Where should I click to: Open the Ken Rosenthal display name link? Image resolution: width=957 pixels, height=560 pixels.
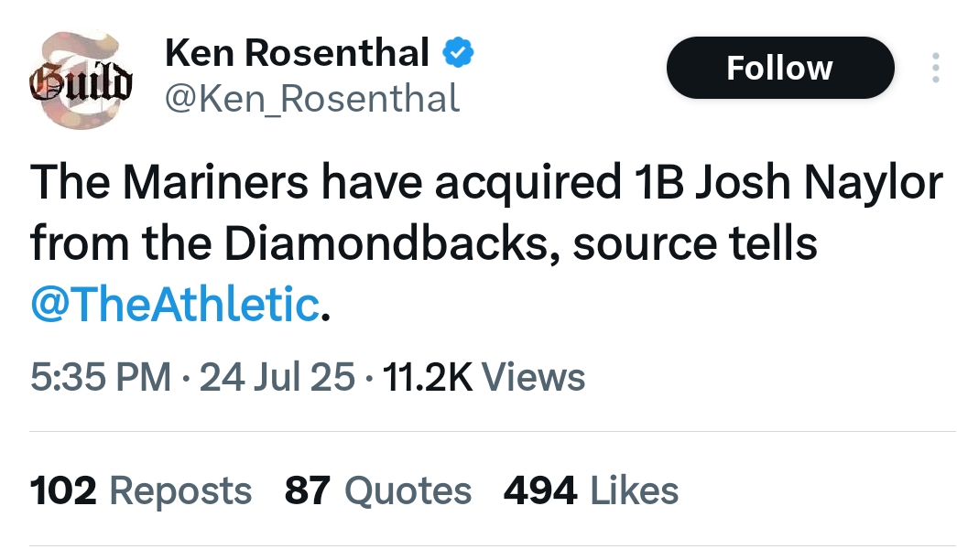[x=297, y=52]
